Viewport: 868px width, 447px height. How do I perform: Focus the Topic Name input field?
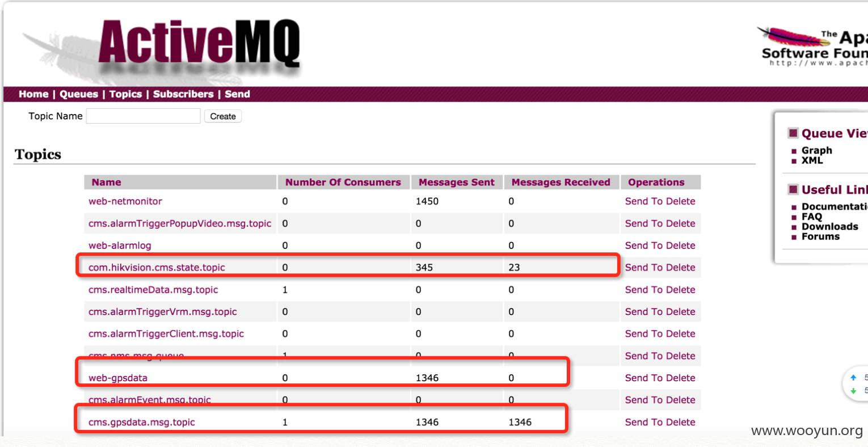144,116
